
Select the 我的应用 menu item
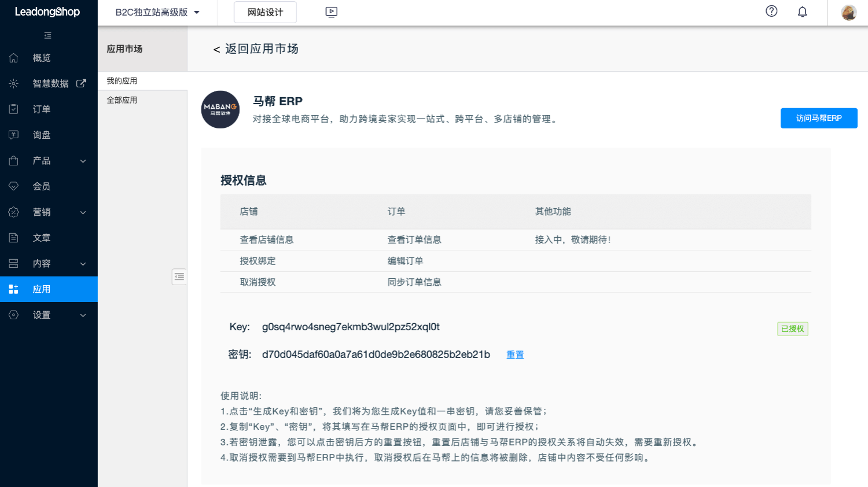click(x=123, y=80)
